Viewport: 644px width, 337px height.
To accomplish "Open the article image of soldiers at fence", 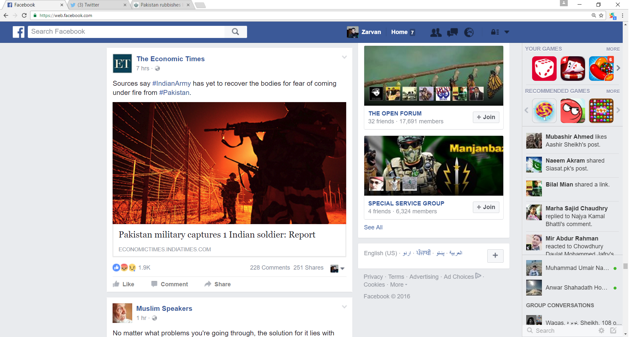I will click(229, 163).
